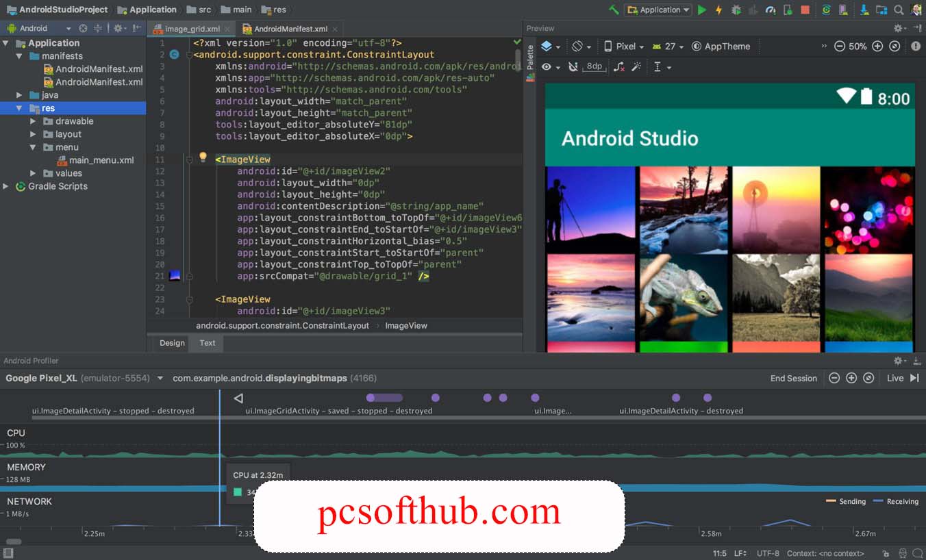Click the first purple event dot on the timeline
The image size is (926, 560).
371,398
